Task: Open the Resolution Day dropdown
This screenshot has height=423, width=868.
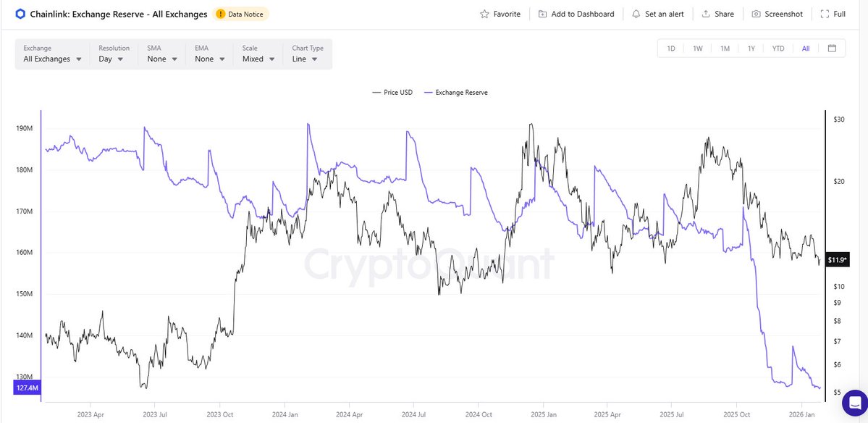Action: (111, 59)
